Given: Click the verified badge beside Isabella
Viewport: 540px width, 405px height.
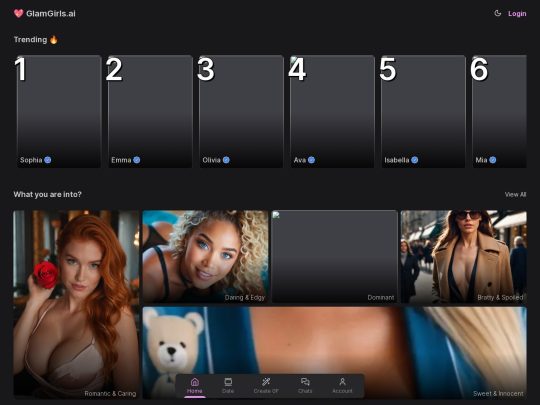Looking at the screenshot, I should [415, 160].
